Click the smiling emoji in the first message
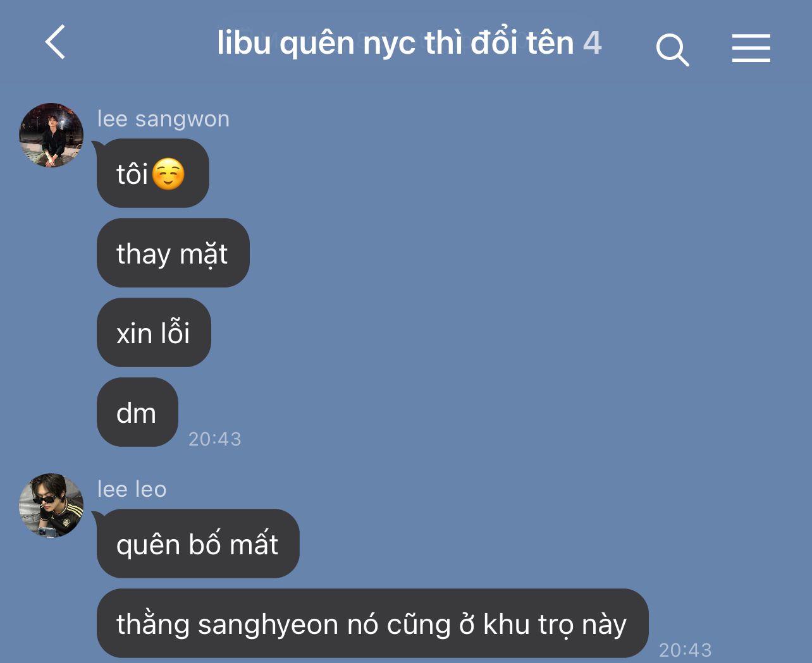The width and height of the screenshot is (812, 663). [168, 174]
